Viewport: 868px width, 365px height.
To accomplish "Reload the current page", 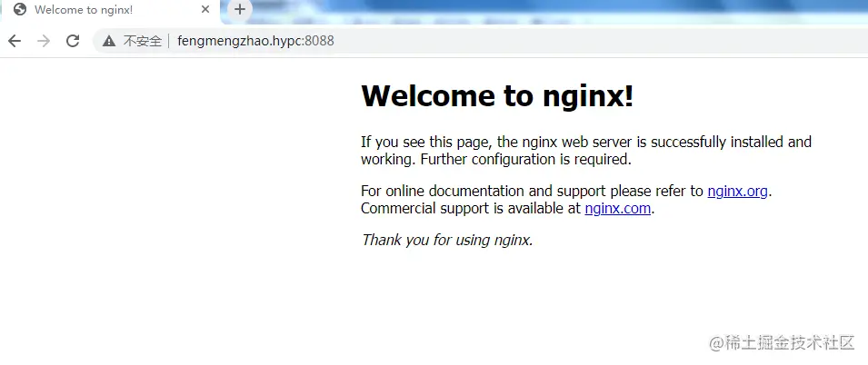I will tap(73, 41).
